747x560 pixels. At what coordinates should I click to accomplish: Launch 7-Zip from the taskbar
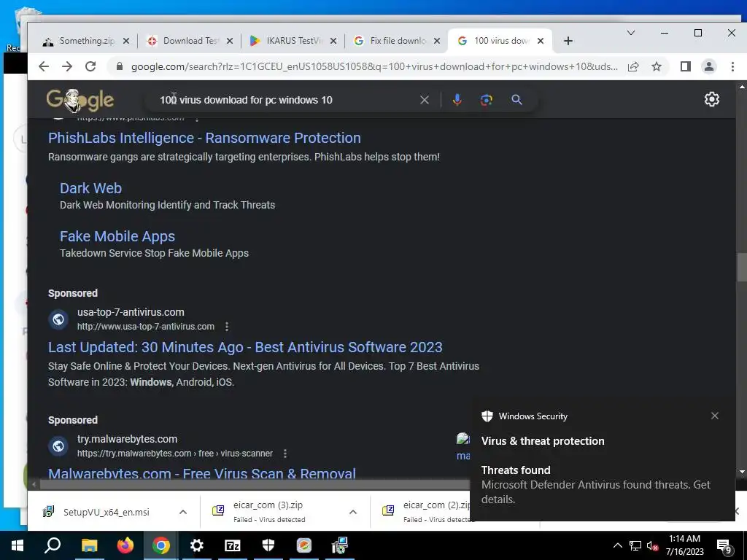(233, 545)
